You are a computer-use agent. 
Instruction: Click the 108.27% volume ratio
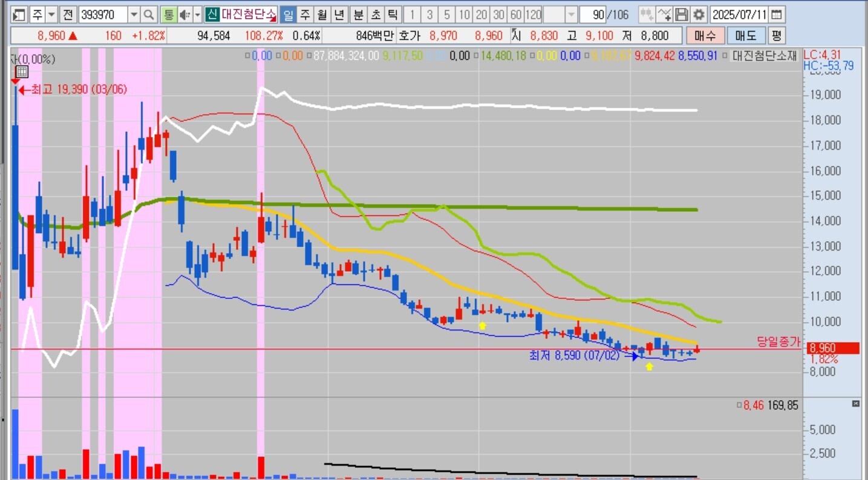coord(264,36)
